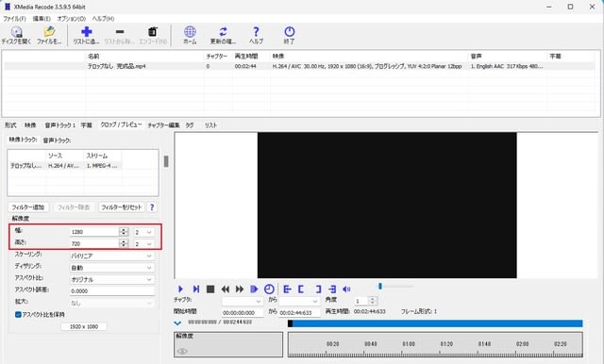
Task: Open the height divisor dropdown showing 2
Action: (143, 244)
